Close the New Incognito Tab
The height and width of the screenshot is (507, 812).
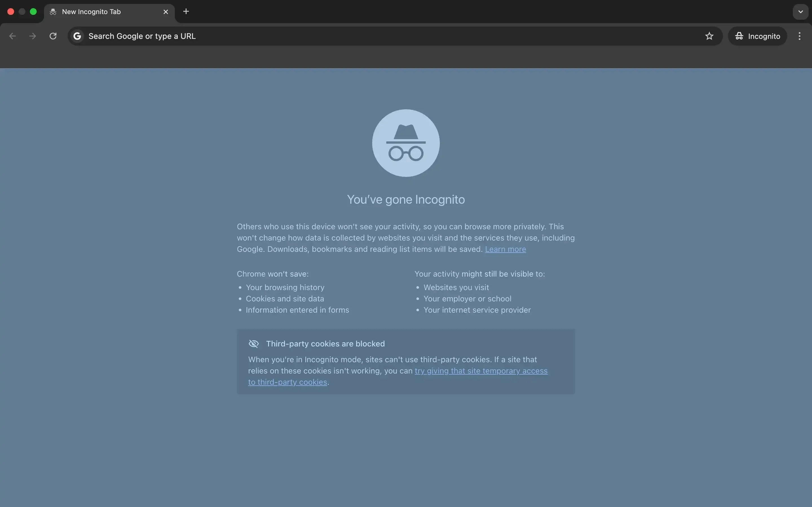pos(166,11)
